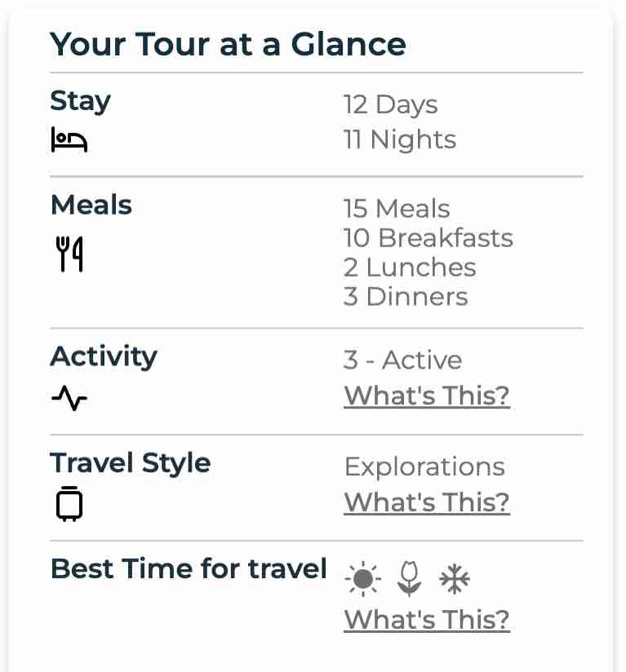626x672 pixels.
Task: Open What's This link for Best Time
Action: [x=427, y=619]
